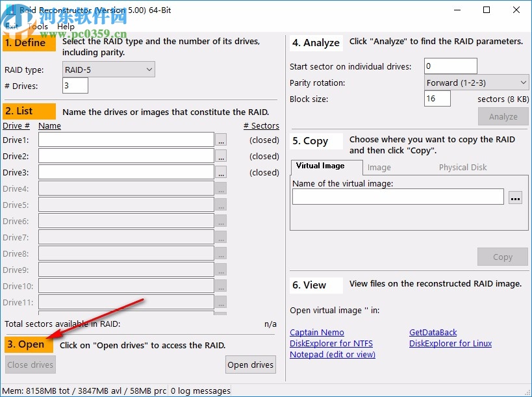Open the Captain Nemo link
Viewport: 532px width, 397px height.
coord(317,332)
